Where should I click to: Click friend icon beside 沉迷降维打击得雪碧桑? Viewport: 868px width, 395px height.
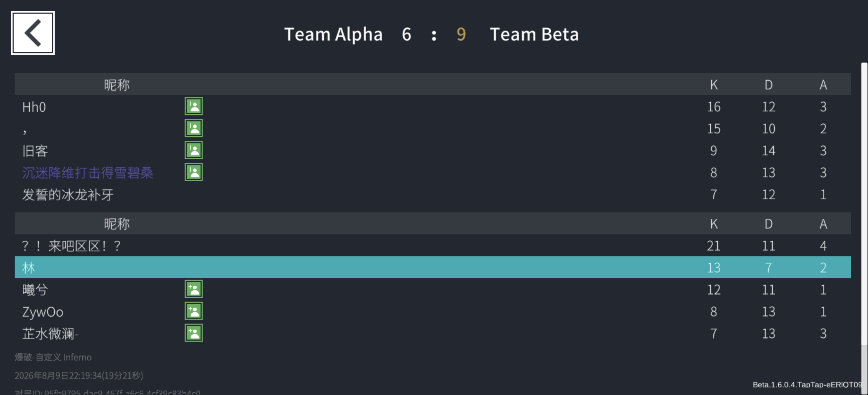(x=193, y=172)
